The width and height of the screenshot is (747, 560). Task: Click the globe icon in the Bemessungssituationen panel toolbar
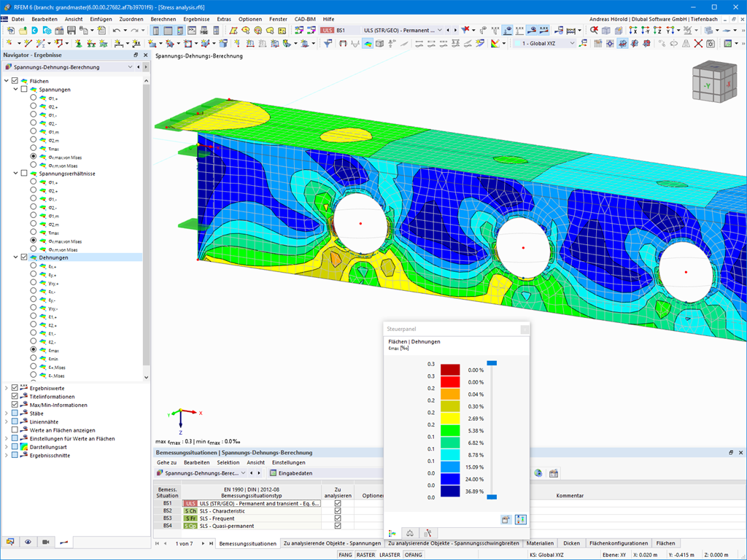click(538, 472)
